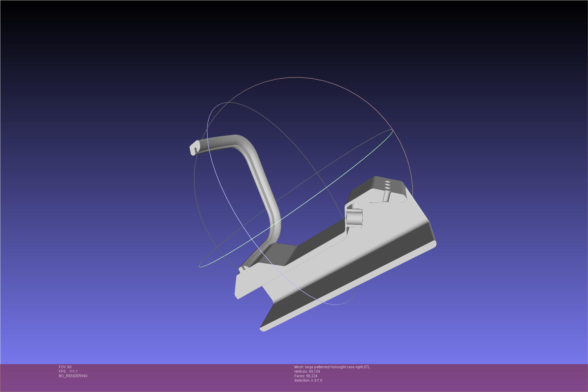Click the Faces: 98,224 text
This screenshot has height=392, width=588.
306,376
